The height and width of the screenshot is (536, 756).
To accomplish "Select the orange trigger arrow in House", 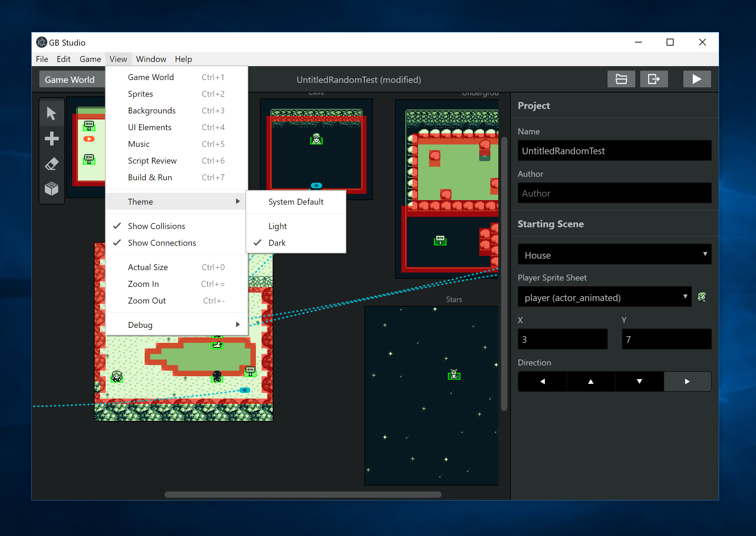I will click(89, 139).
